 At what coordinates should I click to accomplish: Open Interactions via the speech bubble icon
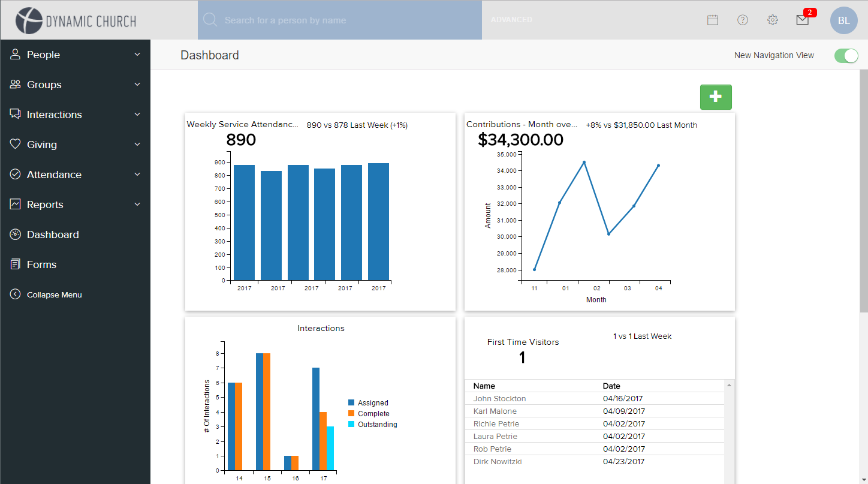click(14, 114)
